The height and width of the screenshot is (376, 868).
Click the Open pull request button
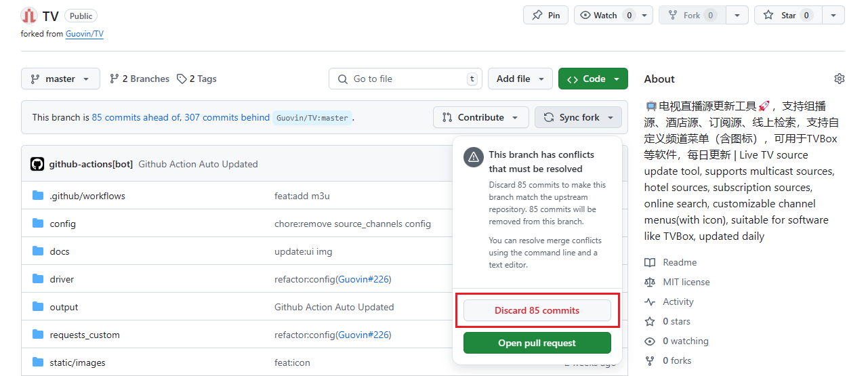coord(537,343)
